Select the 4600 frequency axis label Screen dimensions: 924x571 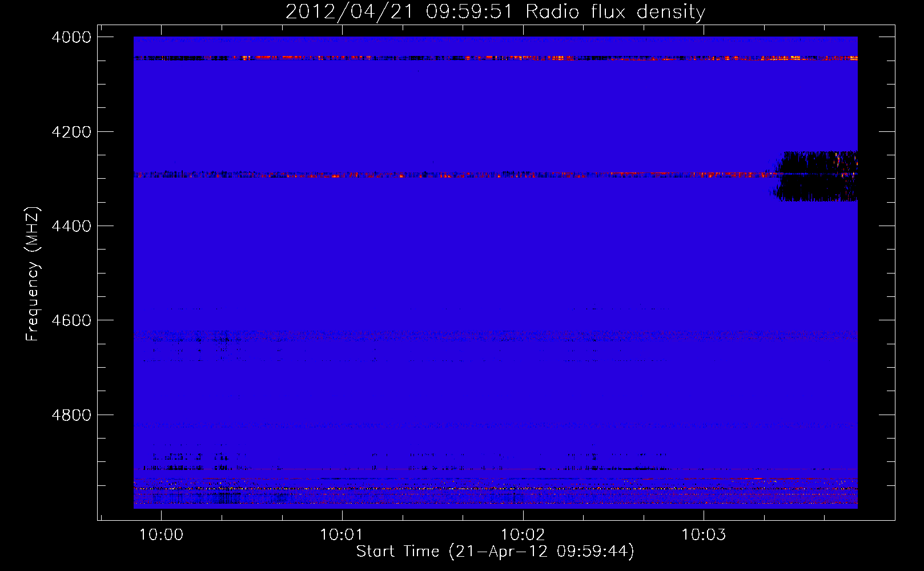click(71, 320)
